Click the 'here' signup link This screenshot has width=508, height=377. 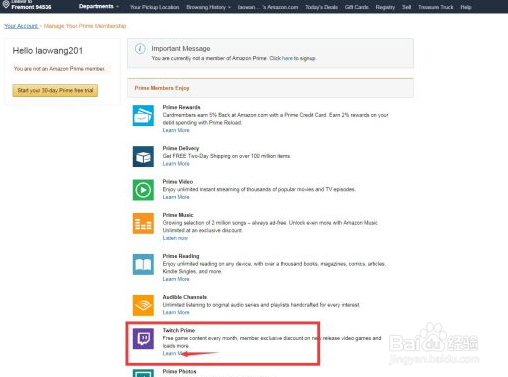click(287, 58)
